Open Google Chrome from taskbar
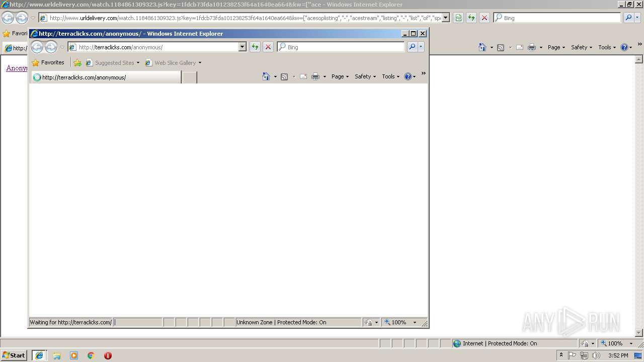 pos(91,355)
